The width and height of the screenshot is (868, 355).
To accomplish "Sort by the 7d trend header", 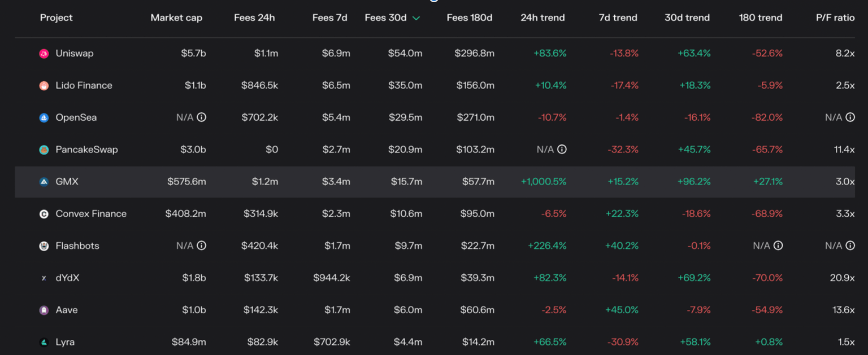I will point(618,18).
